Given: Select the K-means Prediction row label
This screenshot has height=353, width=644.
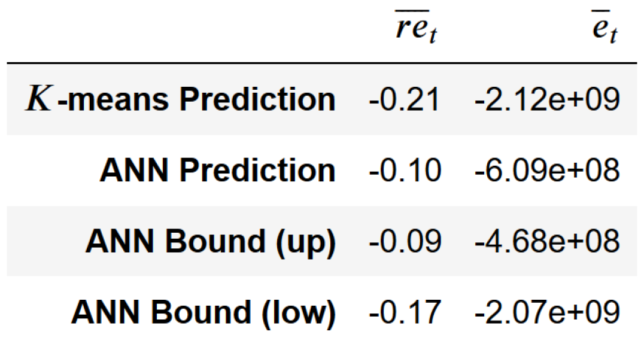Looking at the screenshot, I should (180, 100).
